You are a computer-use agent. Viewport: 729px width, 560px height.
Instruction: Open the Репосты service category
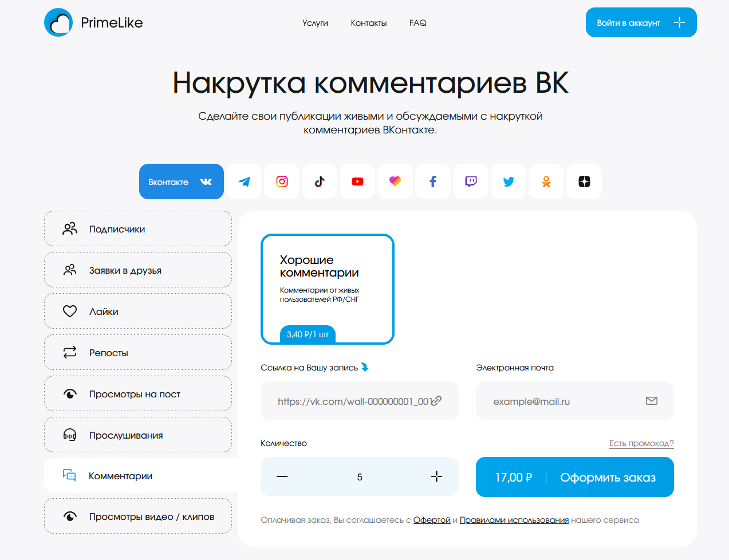pos(138,352)
